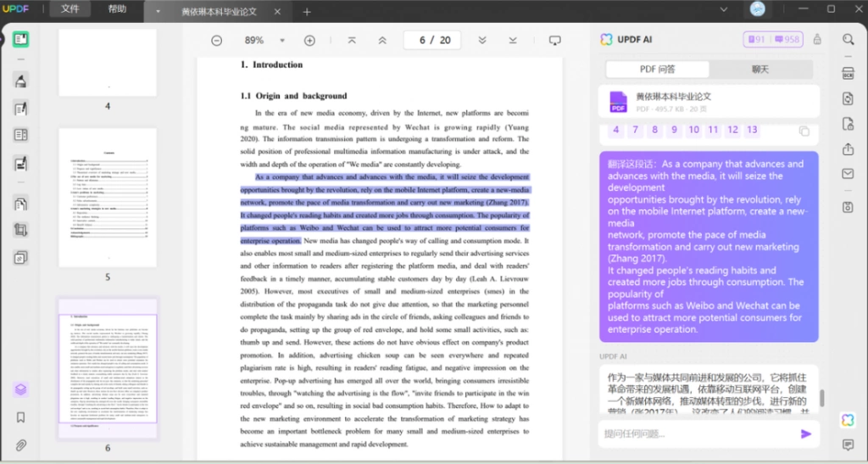868x464 pixels.
Task: Send the AI question with arrow button
Action: click(x=806, y=434)
